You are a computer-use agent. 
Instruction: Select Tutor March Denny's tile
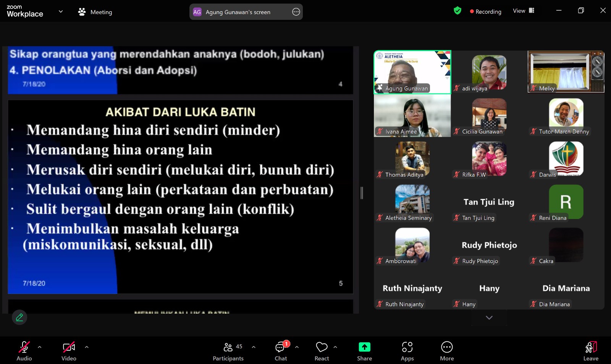(566, 115)
